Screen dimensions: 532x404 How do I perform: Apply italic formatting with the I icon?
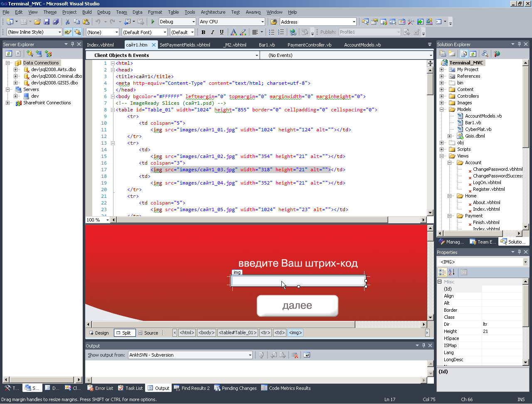212,32
